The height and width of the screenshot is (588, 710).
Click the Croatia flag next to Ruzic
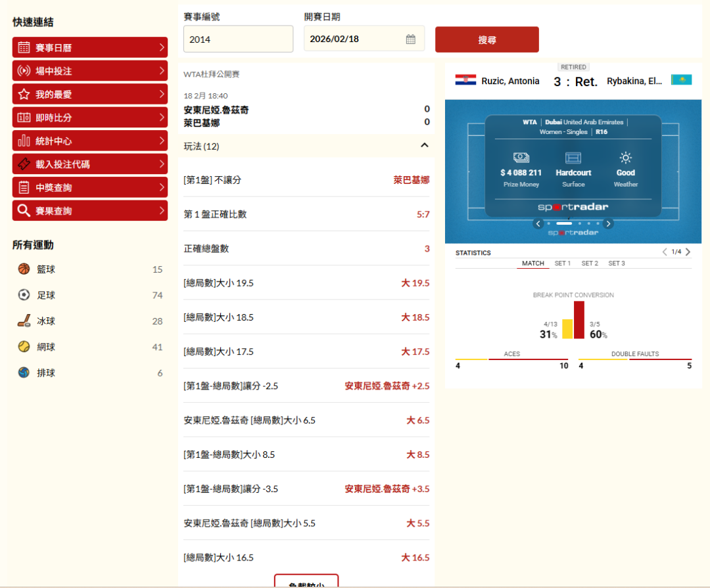point(465,81)
